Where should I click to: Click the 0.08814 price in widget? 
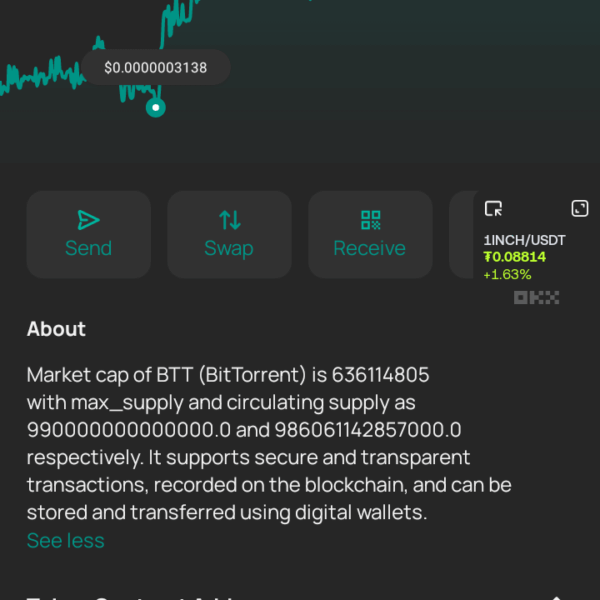[515, 257]
